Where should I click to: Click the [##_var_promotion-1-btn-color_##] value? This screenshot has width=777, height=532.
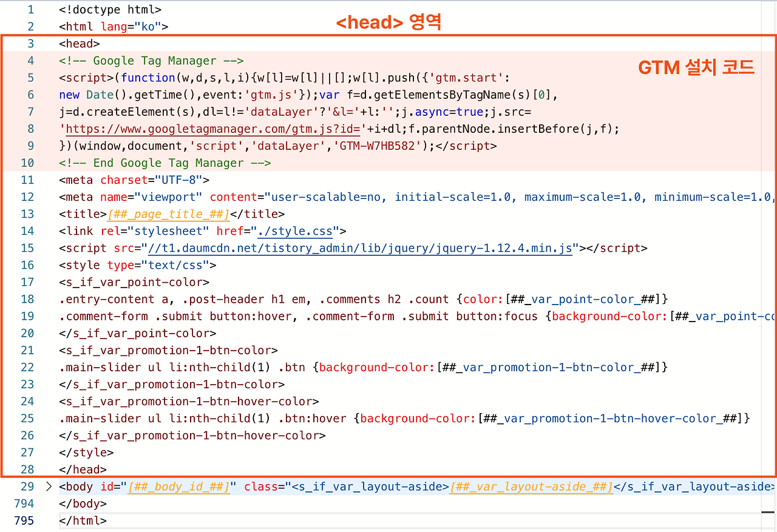pos(549,367)
